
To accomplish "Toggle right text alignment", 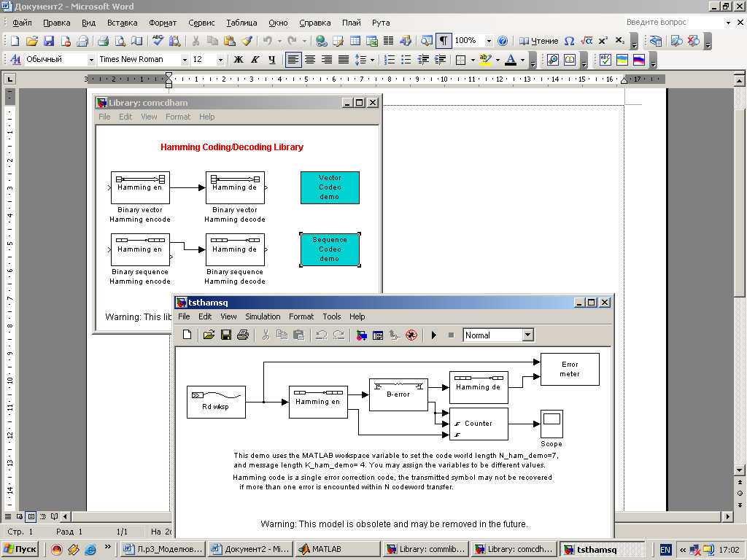I will coord(327,60).
